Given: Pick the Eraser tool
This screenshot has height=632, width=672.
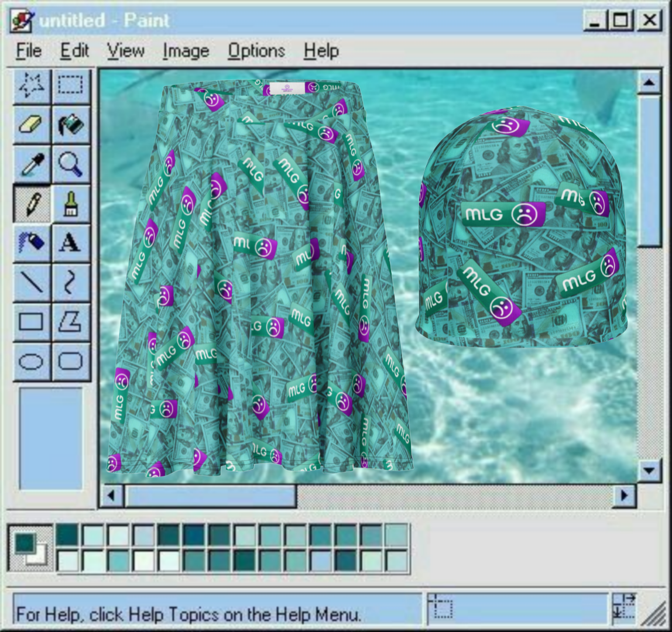Looking at the screenshot, I should [x=32, y=125].
